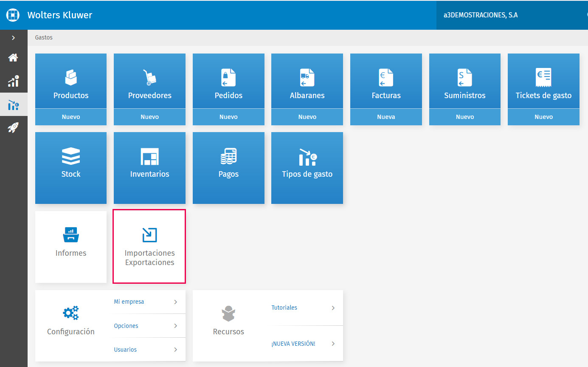The width and height of the screenshot is (588, 367).
Task: Expand the collapsed sidebar chevron
Action: (x=13, y=38)
